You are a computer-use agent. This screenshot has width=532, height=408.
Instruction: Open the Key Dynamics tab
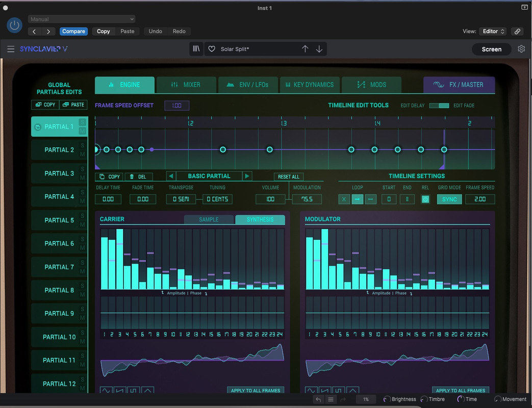[x=310, y=85]
